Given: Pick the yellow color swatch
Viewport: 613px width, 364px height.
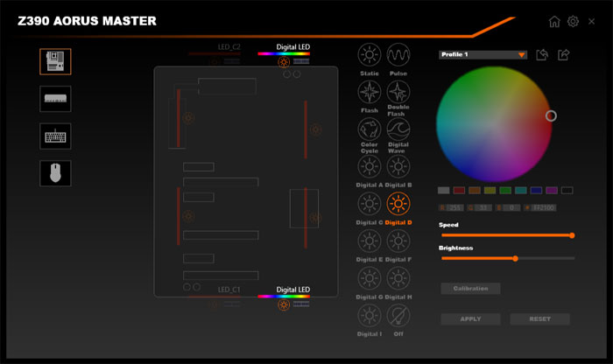Looking at the screenshot, I should tap(490, 190).
